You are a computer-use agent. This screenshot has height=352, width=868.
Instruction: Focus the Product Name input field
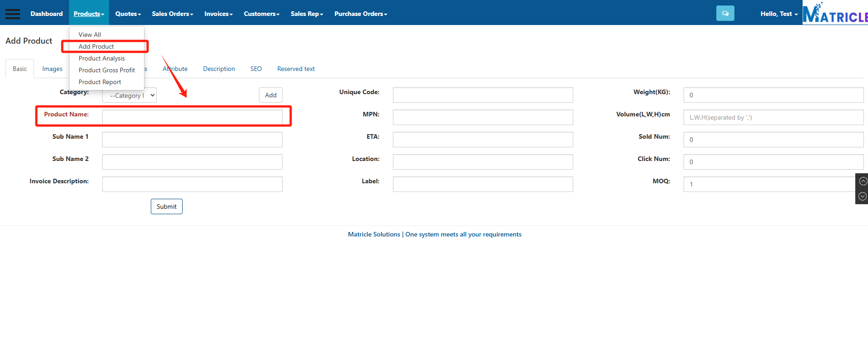point(192,117)
